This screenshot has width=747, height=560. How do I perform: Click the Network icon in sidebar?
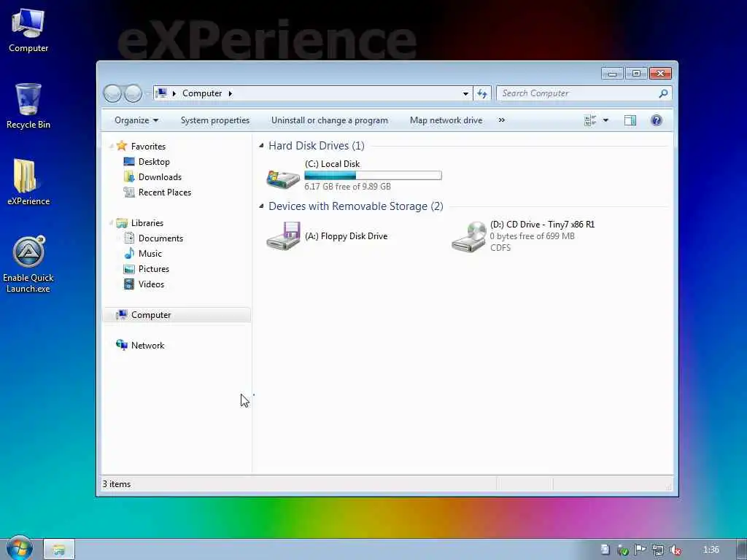[x=122, y=345]
